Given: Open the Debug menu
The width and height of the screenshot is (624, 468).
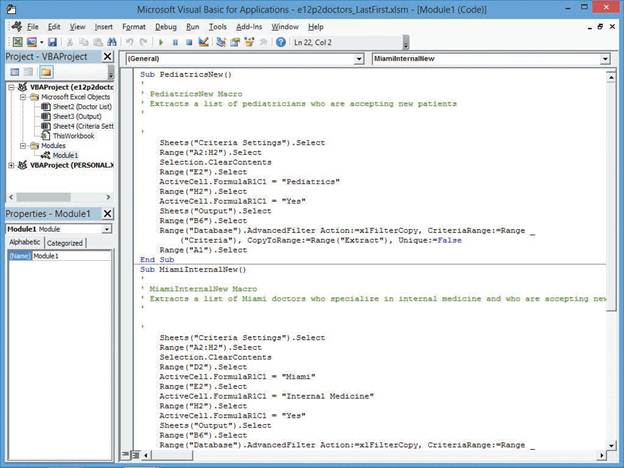Looking at the screenshot, I should [x=165, y=26].
